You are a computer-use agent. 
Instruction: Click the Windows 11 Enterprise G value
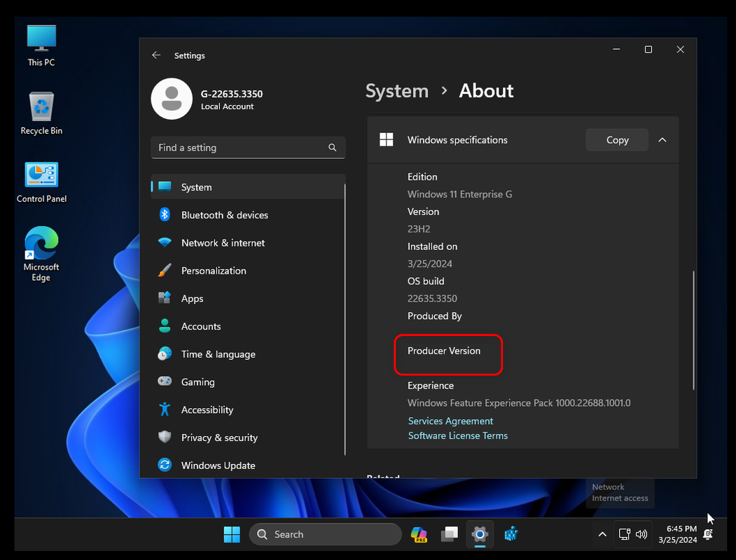coord(459,194)
